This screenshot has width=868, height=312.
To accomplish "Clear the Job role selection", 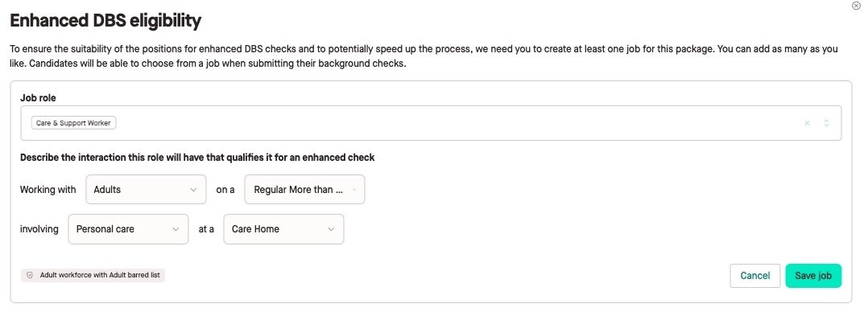I will (x=807, y=123).
